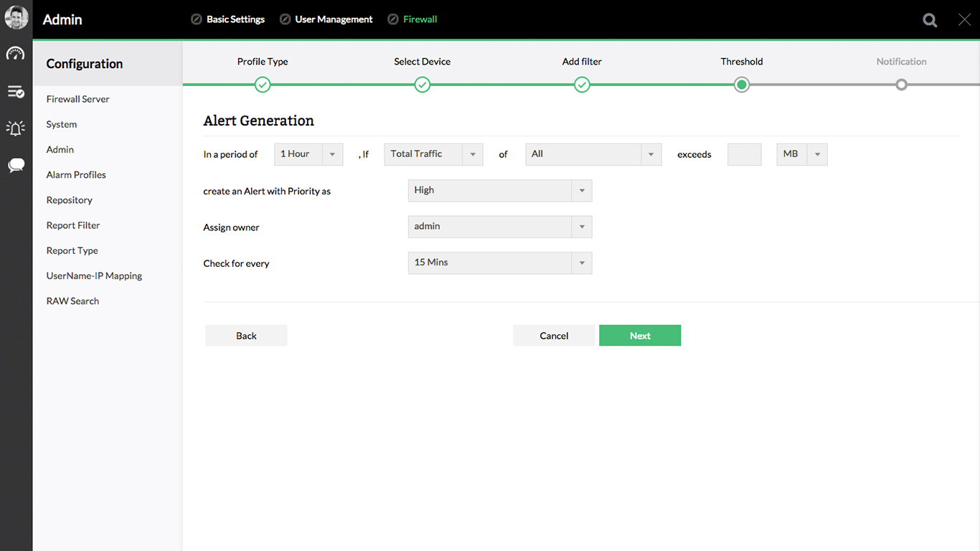
Task: Click the Select Device step checkmark
Action: click(x=423, y=85)
